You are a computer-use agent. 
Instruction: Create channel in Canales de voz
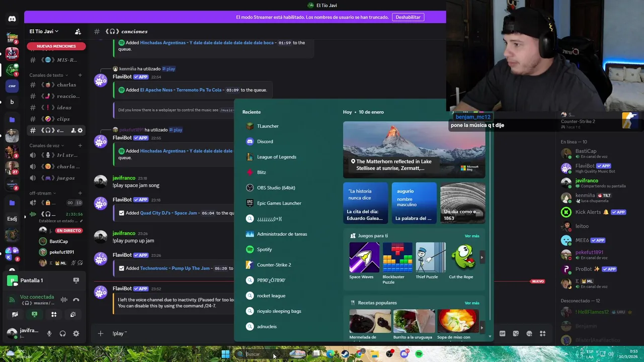(x=79, y=145)
